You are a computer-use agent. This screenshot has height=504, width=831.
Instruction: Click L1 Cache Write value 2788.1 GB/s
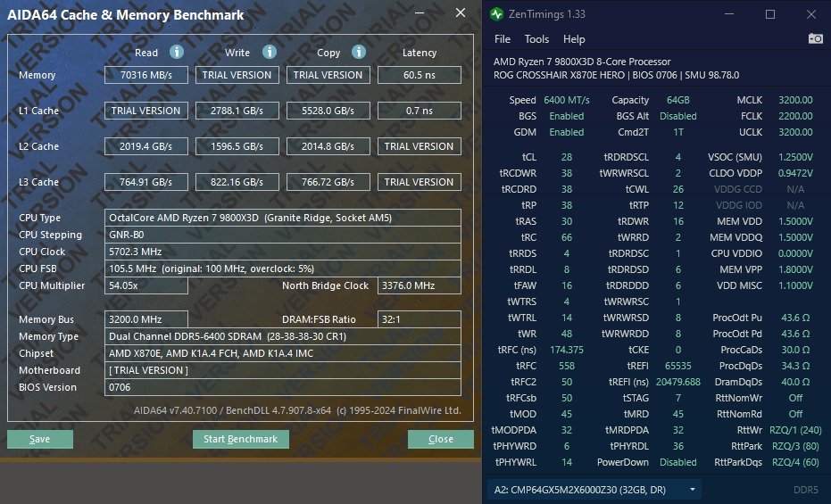coord(237,111)
